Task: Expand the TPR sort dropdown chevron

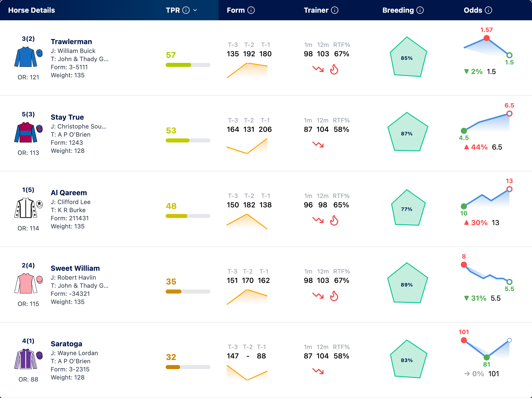Action: pyautogui.click(x=195, y=10)
